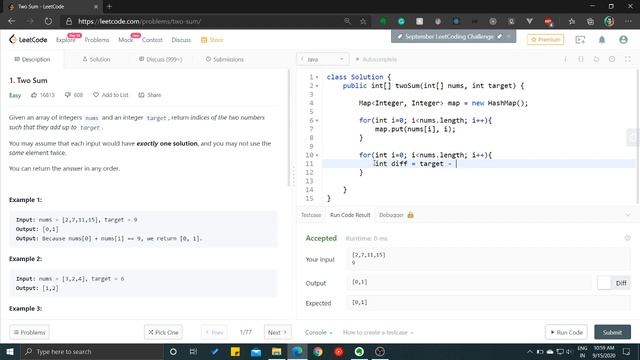Open the browser collections icon

click(x=590, y=21)
